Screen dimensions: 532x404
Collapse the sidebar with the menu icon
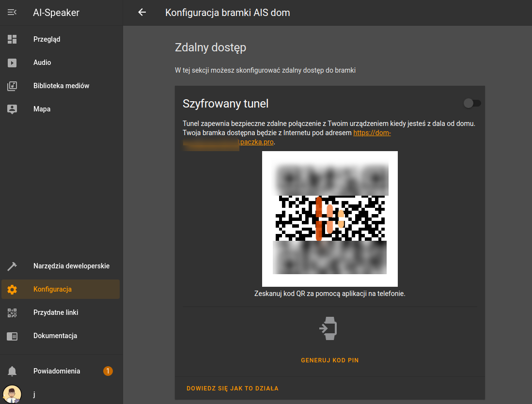(12, 13)
